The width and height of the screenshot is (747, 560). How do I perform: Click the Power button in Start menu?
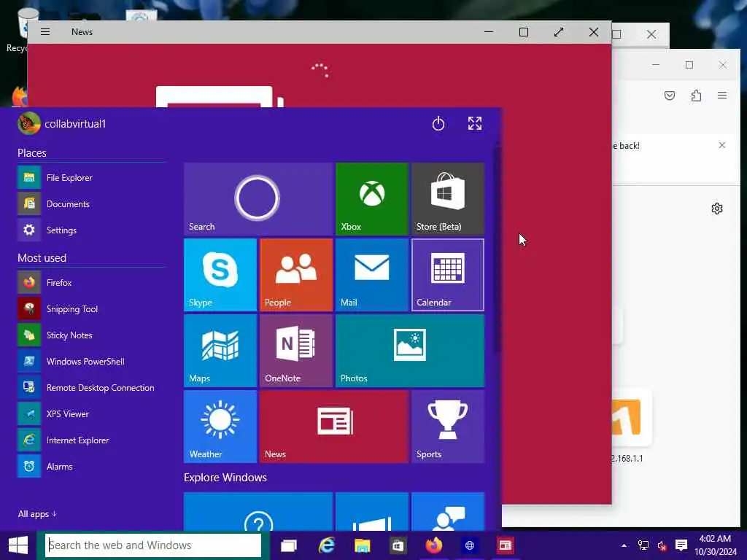tap(438, 124)
